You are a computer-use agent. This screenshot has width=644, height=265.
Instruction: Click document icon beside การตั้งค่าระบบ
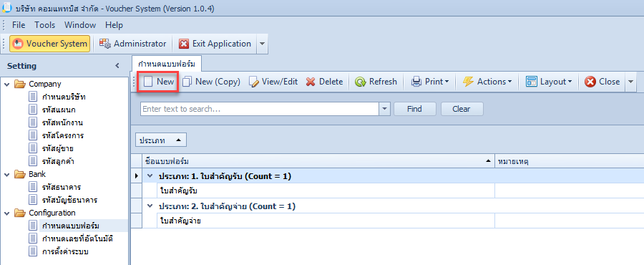33,251
